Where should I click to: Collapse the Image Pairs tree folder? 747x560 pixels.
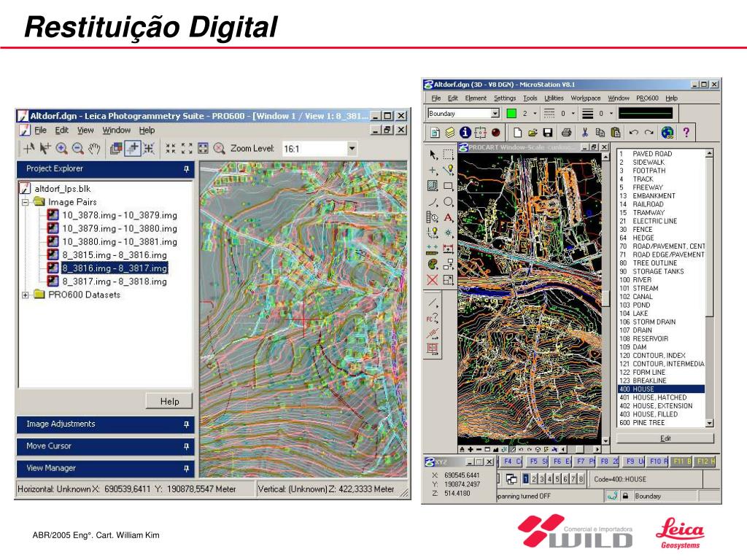[x=26, y=202]
